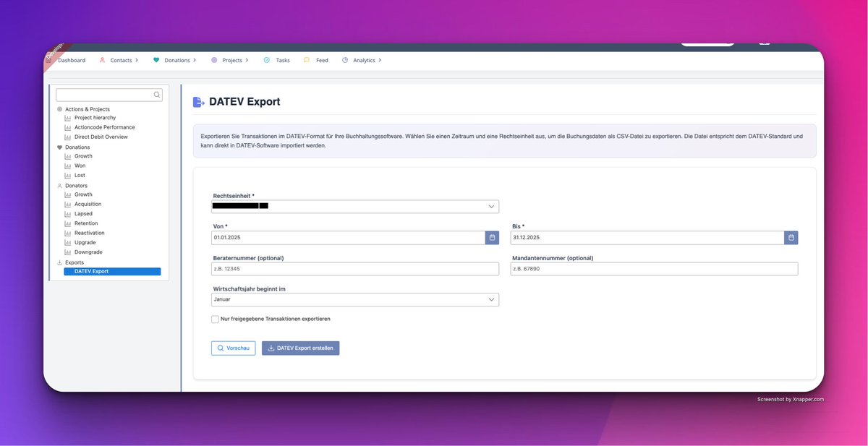
Task: Enable Nur freigegebene Transaktionen exportieren
Action: pyautogui.click(x=215, y=318)
